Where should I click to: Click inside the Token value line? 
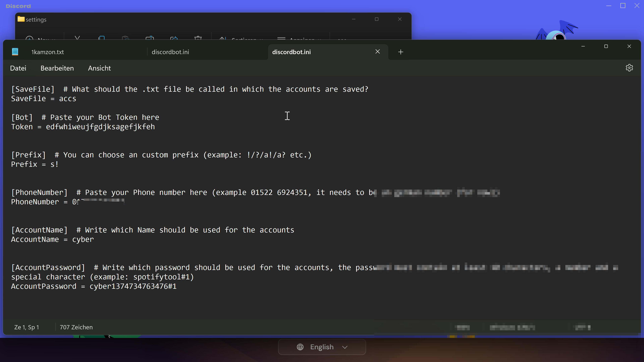(100, 127)
